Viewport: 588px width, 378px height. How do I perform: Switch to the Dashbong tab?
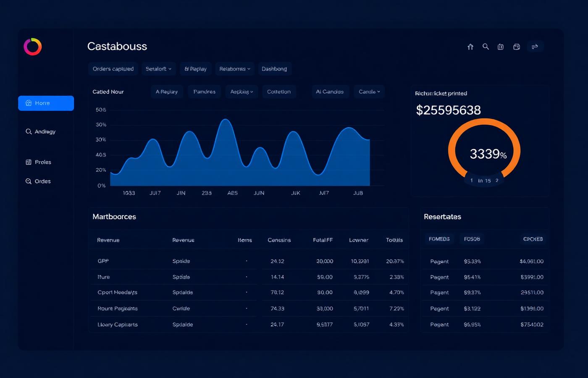(274, 69)
